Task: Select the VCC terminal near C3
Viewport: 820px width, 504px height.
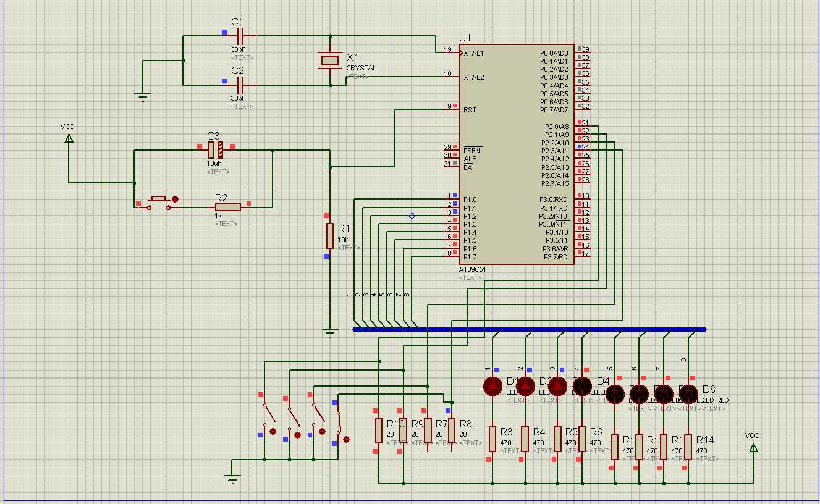Action: pyautogui.click(x=69, y=138)
